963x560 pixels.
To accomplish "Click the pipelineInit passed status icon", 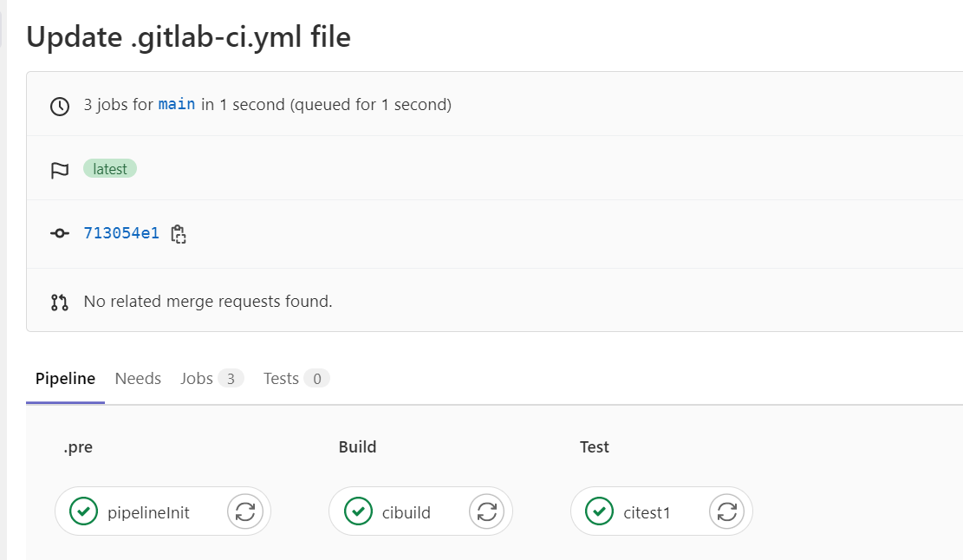I will (x=83, y=511).
